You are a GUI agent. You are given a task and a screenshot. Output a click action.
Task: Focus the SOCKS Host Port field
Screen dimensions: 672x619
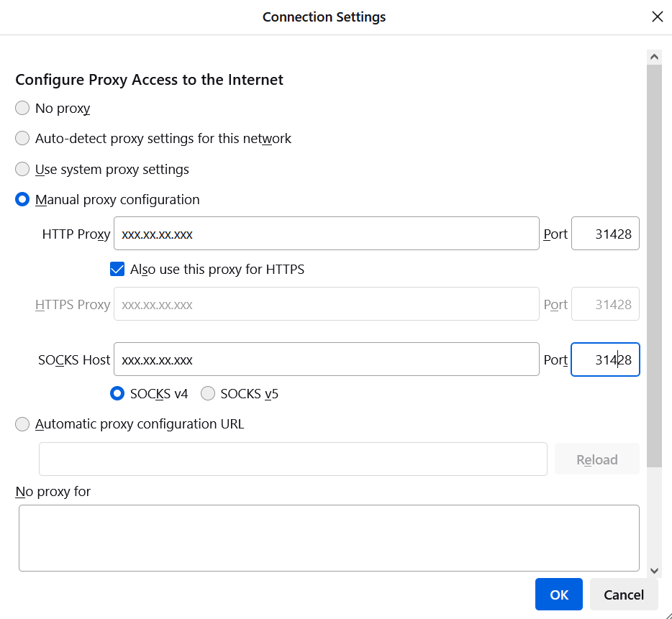[605, 359]
